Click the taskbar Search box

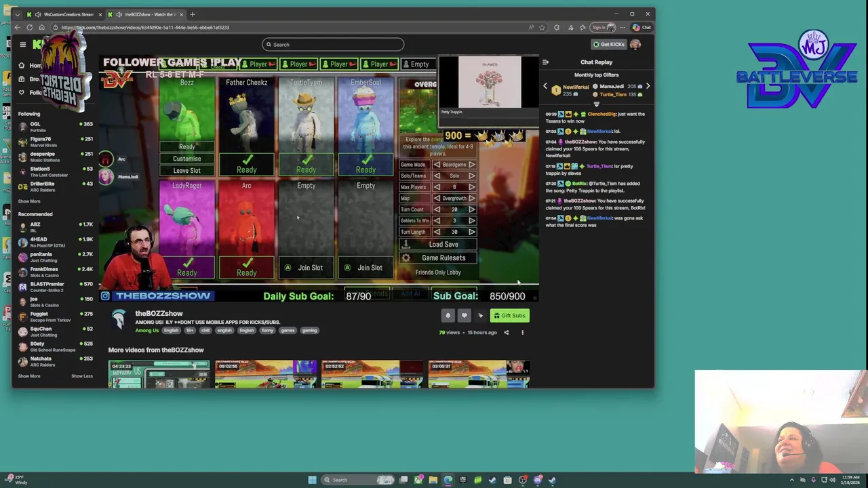(x=357, y=480)
